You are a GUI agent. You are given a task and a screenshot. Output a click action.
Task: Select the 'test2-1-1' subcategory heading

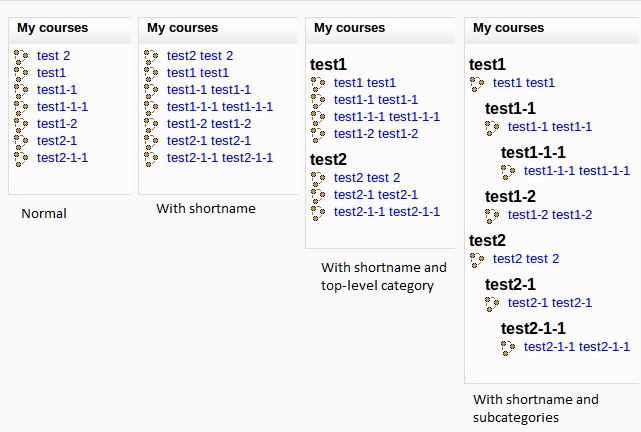tap(533, 328)
